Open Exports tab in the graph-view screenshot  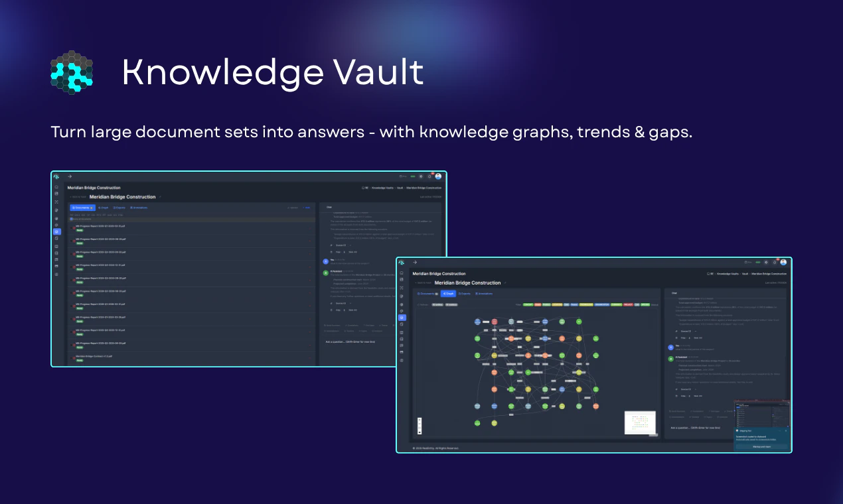pos(464,294)
